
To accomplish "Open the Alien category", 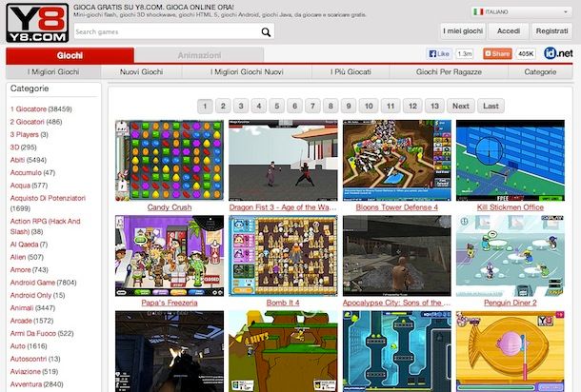I will tap(18, 257).
